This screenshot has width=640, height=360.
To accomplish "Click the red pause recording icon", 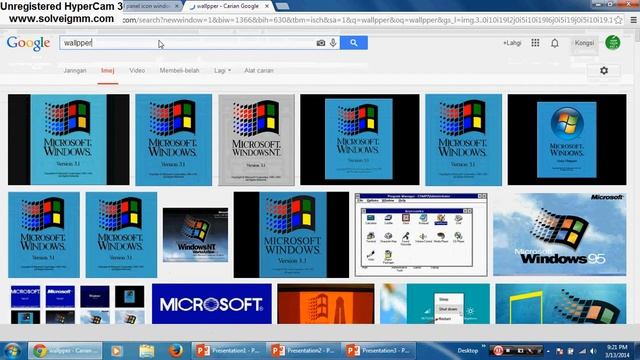I will click(498, 351).
